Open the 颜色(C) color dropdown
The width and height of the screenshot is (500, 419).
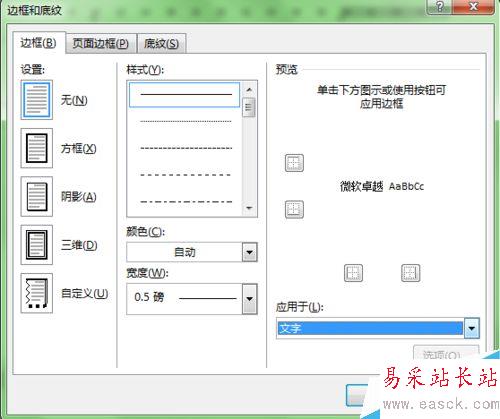click(250, 252)
